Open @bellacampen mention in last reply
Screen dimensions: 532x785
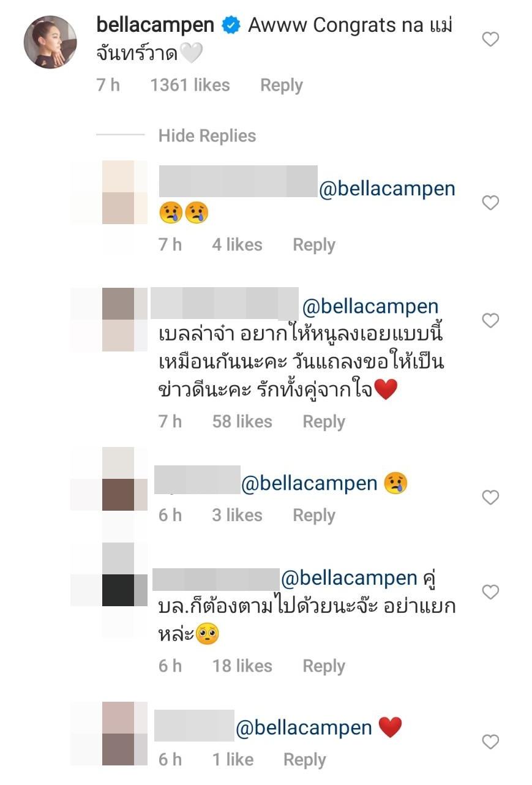point(304,727)
